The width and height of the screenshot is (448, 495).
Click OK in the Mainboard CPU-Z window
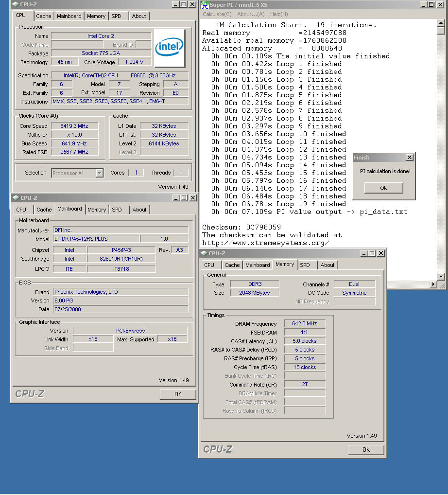pos(178,394)
